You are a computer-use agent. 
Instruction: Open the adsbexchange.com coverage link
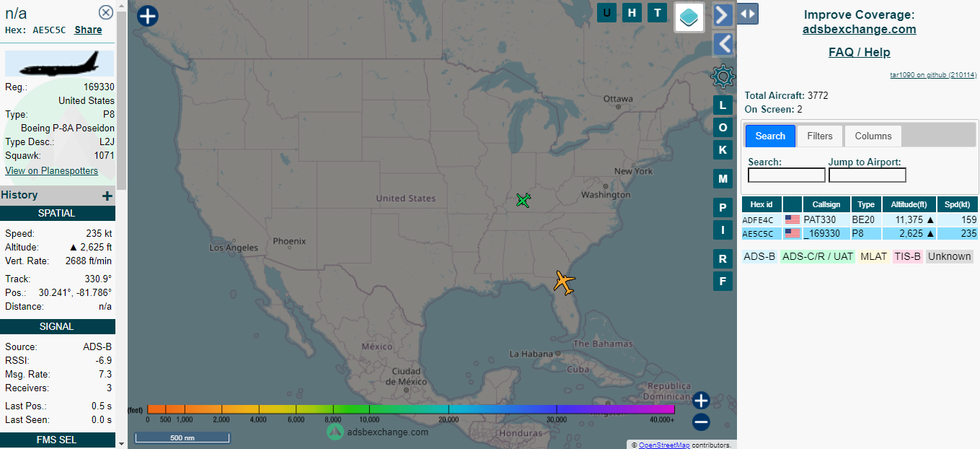860,30
